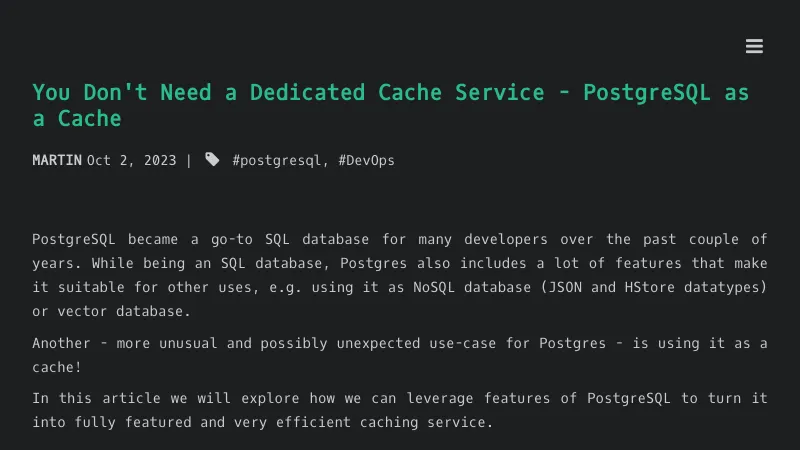This screenshot has width=800, height=450.
Task: Click the author name MARTIN
Action: pos(57,160)
